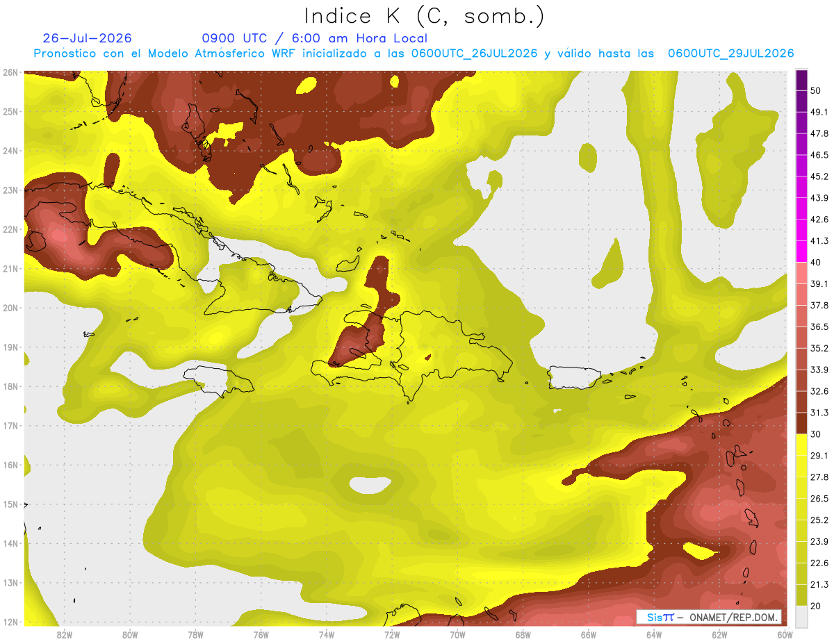
Task: Click the "12N" latitude label
Action: [10, 622]
